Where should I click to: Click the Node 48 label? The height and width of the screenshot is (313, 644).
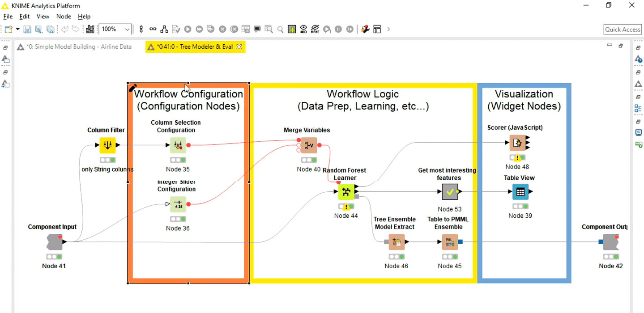[x=517, y=167]
